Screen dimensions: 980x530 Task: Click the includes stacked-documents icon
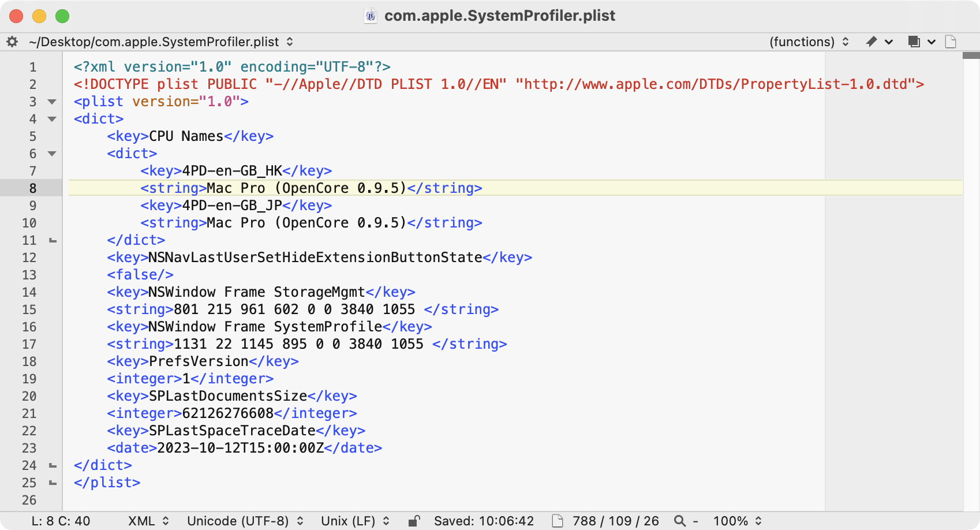click(914, 42)
